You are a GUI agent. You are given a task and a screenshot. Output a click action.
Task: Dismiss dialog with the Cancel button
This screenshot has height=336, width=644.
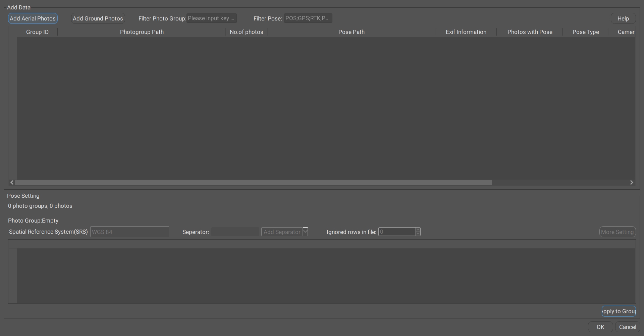628,327
